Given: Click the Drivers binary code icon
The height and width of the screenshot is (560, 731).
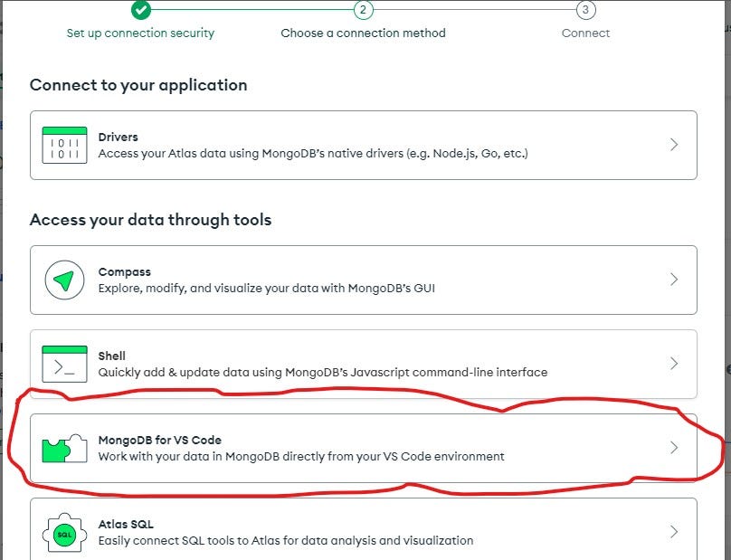Looking at the screenshot, I should [x=64, y=145].
